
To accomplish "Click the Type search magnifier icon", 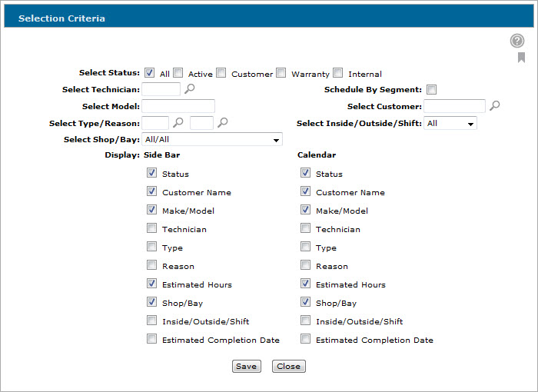I will 178,122.
